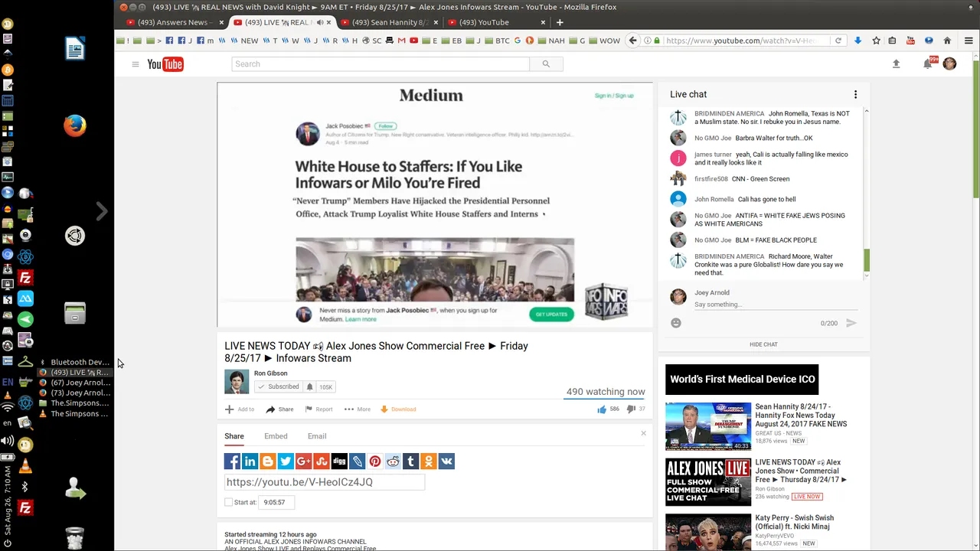Screen dimensions: 980x551
Task: Click the page vertical scrollbar thumb
Action: click(975, 129)
